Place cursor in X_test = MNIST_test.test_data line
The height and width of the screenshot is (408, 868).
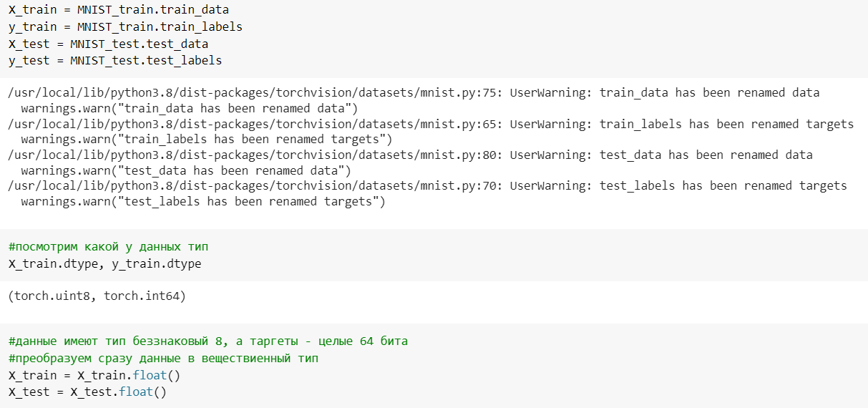pos(108,44)
